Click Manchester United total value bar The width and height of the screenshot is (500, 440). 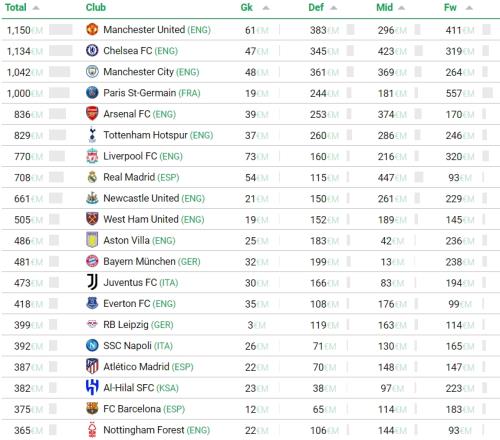61,30
